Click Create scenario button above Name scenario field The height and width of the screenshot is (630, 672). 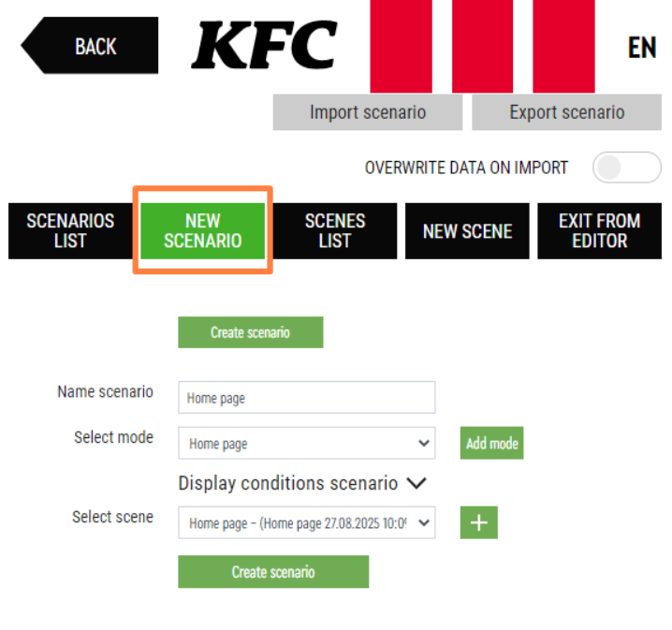pyautogui.click(x=250, y=332)
